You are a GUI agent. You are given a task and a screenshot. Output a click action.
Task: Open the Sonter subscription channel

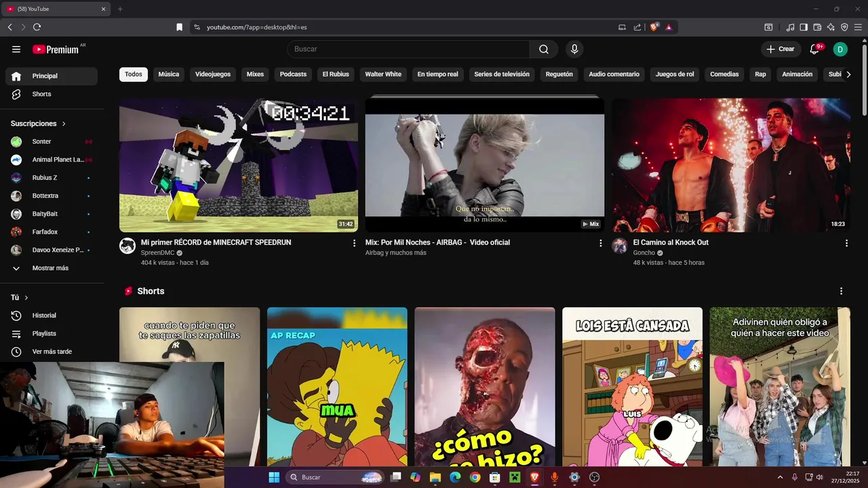[52, 142]
